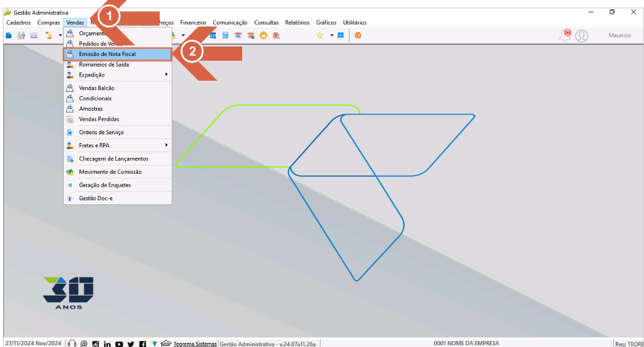644x347 pixels.
Task: Click the blue building company toolbar icon
Action: coord(9,35)
